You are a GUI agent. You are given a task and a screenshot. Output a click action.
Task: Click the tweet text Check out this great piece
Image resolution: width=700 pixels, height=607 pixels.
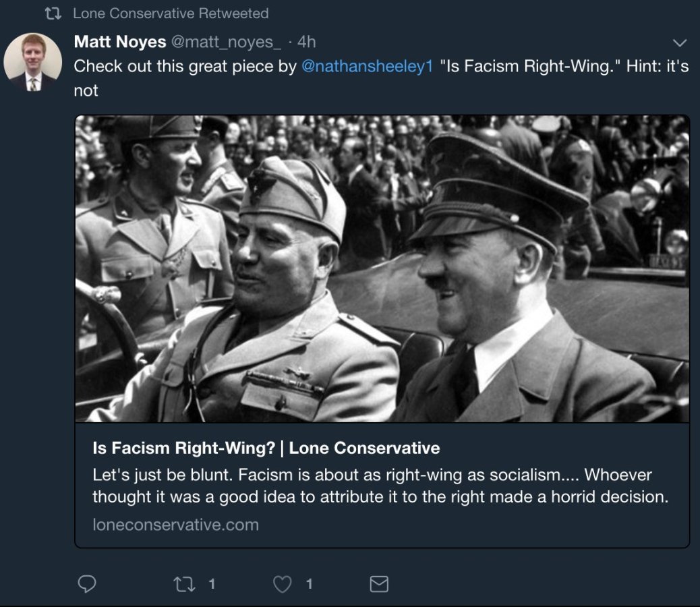click(183, 67)
